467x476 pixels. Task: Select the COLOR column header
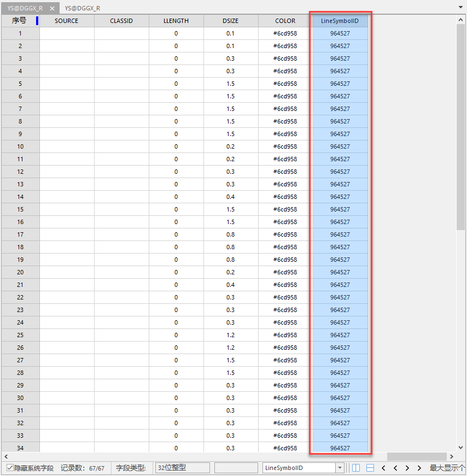pyautogui.click(x=285, y=21)
